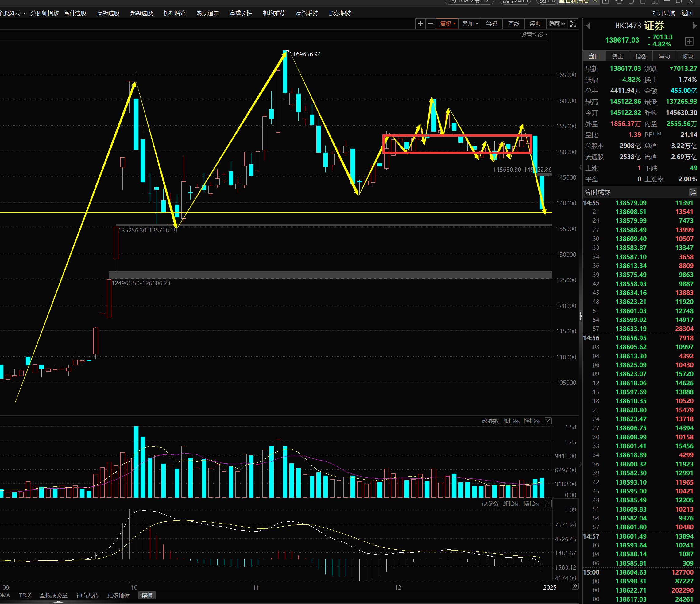Viewport: 700px width, 604px height.
Task: Go to previous sector with left arrow
Action: (588, 26)
